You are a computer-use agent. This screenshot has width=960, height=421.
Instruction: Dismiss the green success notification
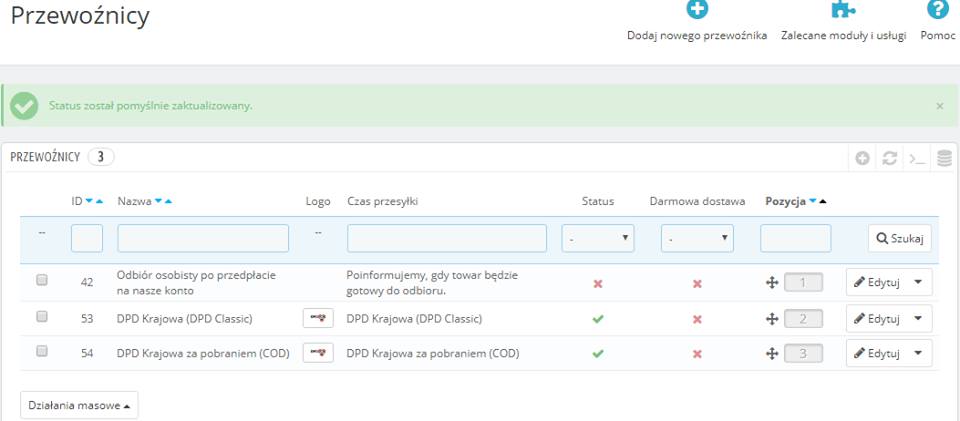point(940,106)
